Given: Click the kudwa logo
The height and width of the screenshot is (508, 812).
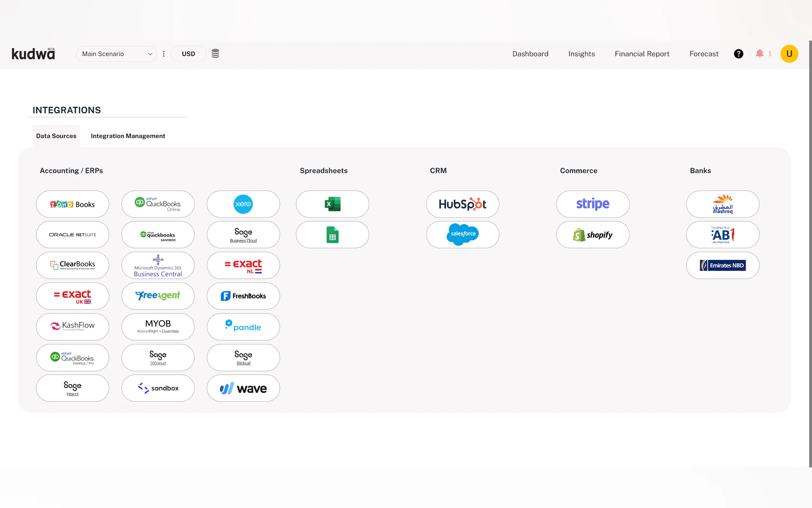Looking at the screenshot, I should (x=33, y=54).
